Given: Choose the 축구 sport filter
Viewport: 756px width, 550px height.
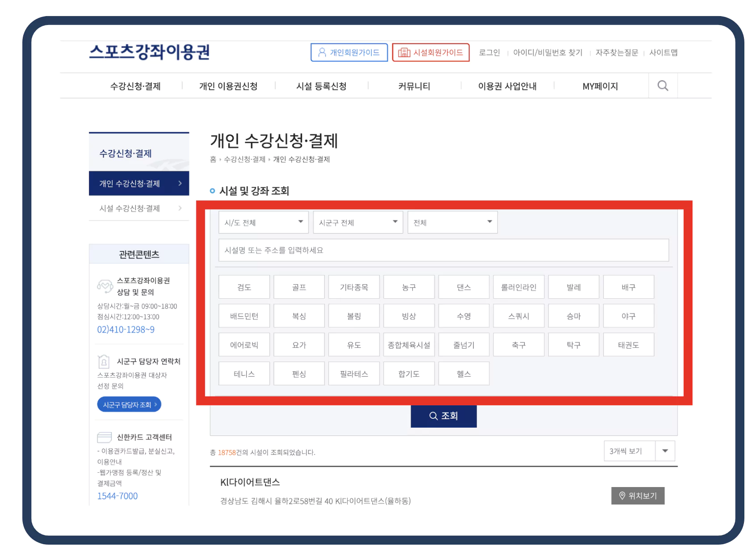Looking at the screenshot, I should (x=519, y=345).
